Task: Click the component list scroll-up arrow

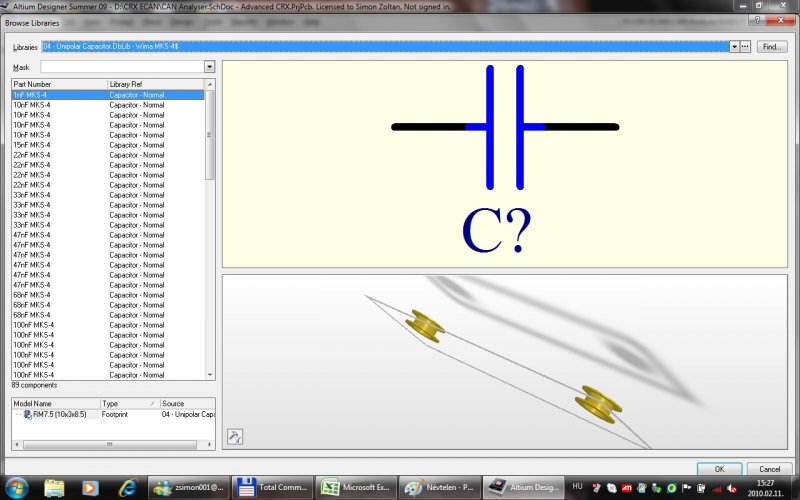Action: pos(210,84)
